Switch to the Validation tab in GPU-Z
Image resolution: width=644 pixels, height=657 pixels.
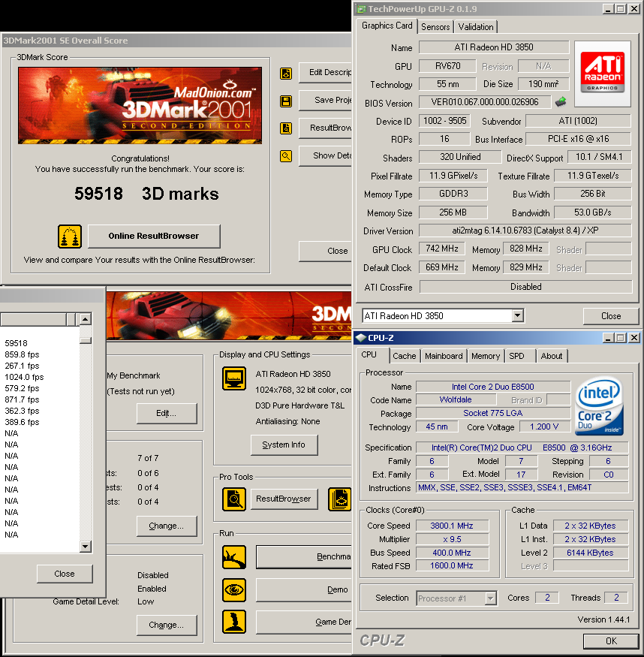(x=476, y=27)
